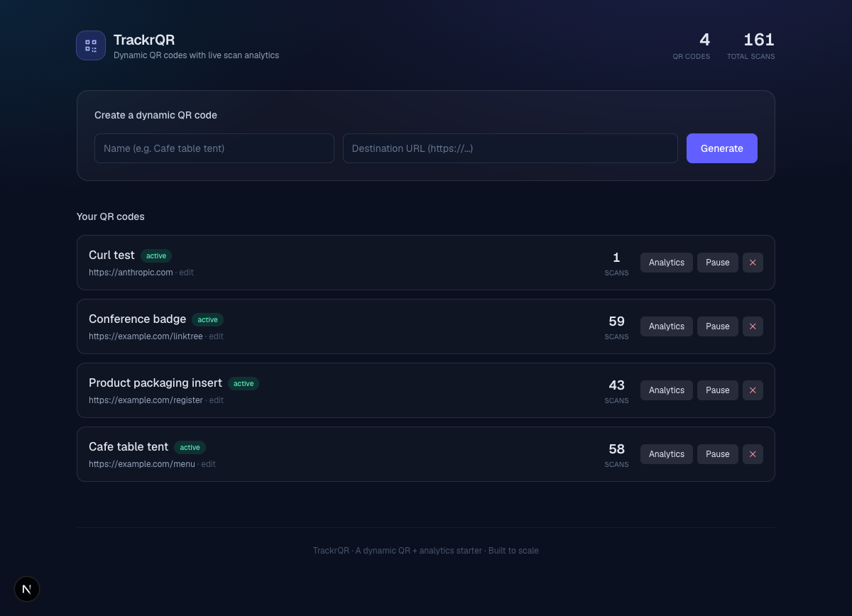Image resolution: width=852 pixels, height=616 pixels.
Task: Click the active badge on Curl test
Action: 156,255
